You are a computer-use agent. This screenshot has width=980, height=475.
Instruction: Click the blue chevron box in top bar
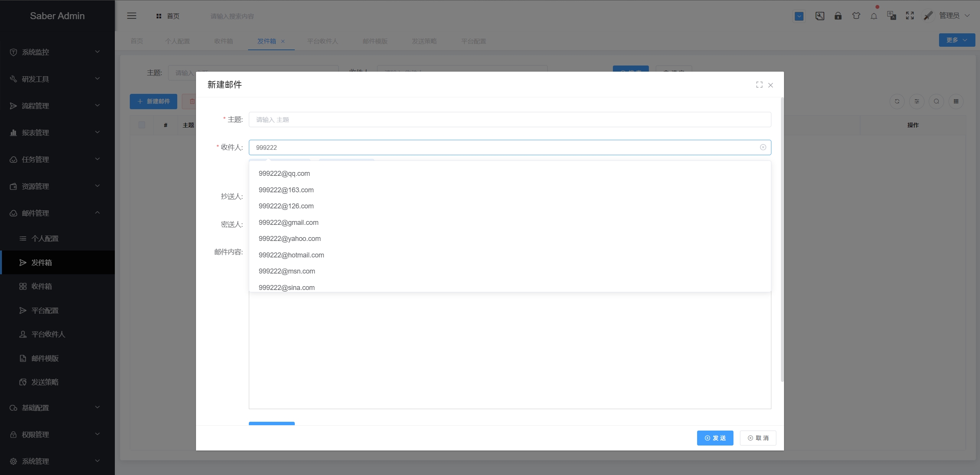pos(799,16)
